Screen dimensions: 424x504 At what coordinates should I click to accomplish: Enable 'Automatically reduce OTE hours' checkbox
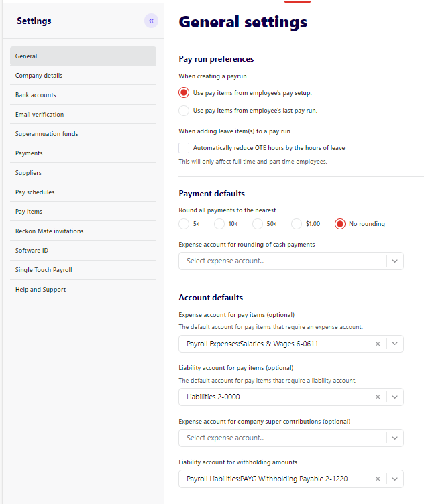tap(184, 147)
